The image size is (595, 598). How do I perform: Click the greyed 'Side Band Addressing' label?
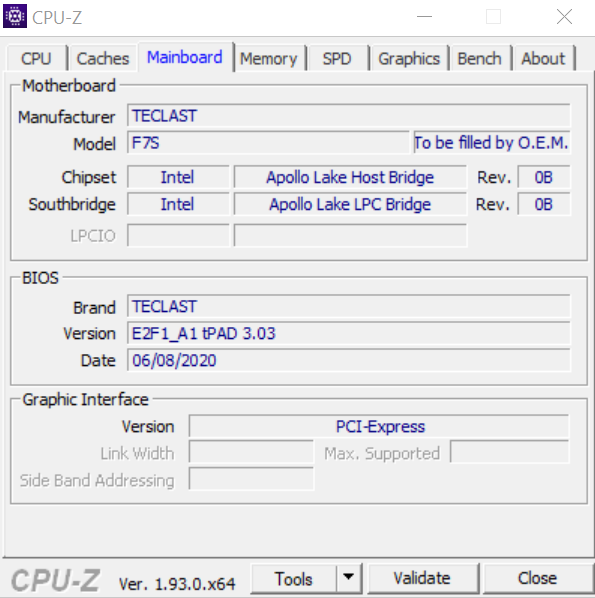tap(97, 481)
